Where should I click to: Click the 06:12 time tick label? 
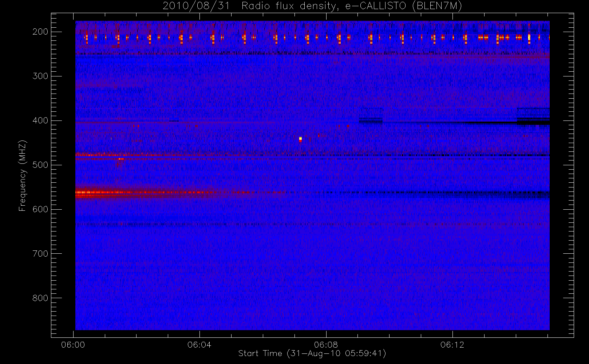point(452,345)
